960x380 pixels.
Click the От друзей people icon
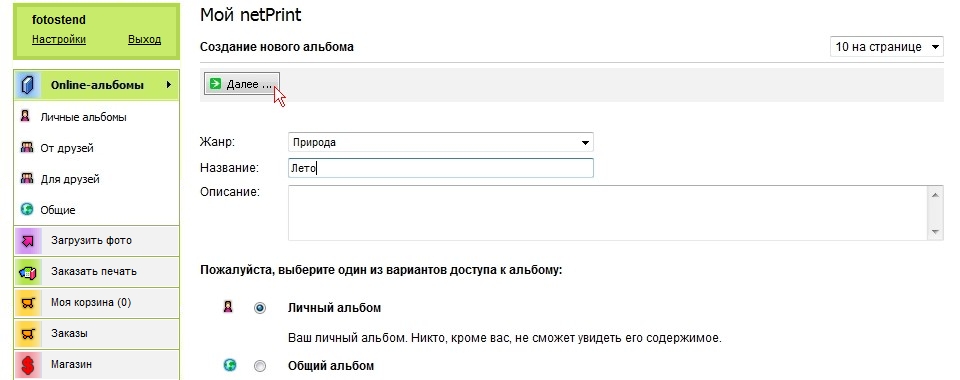pos(26,147)
